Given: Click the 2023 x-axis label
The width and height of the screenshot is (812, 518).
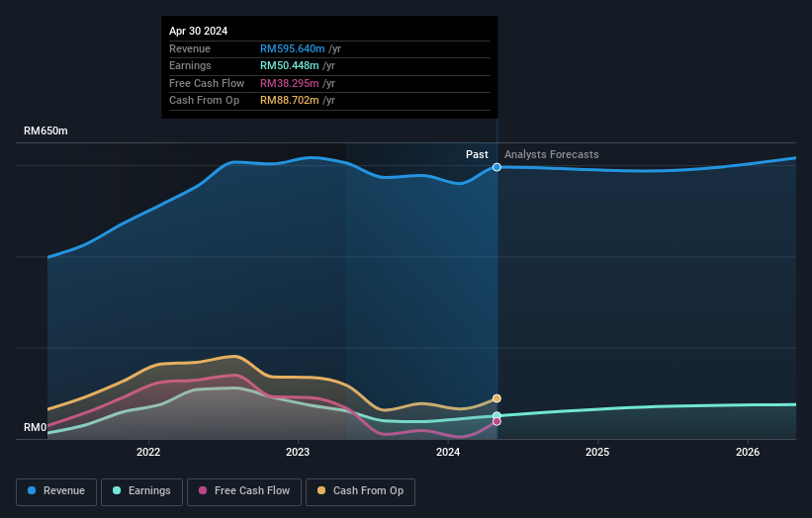Looking at the screenshot, I should click(x=298, y=452).
